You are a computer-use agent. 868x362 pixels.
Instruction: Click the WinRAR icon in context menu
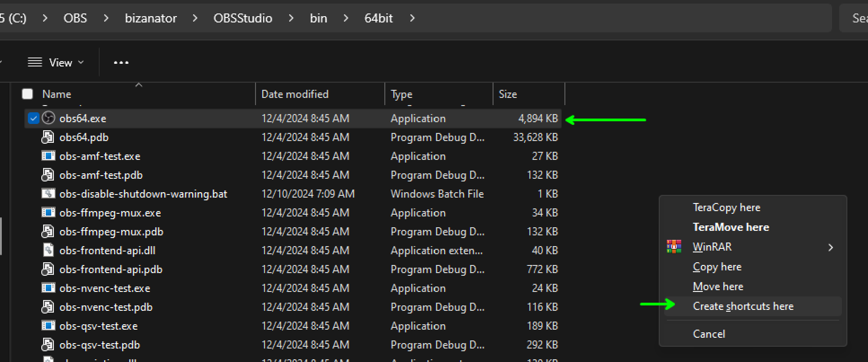[x=674, y=247]
